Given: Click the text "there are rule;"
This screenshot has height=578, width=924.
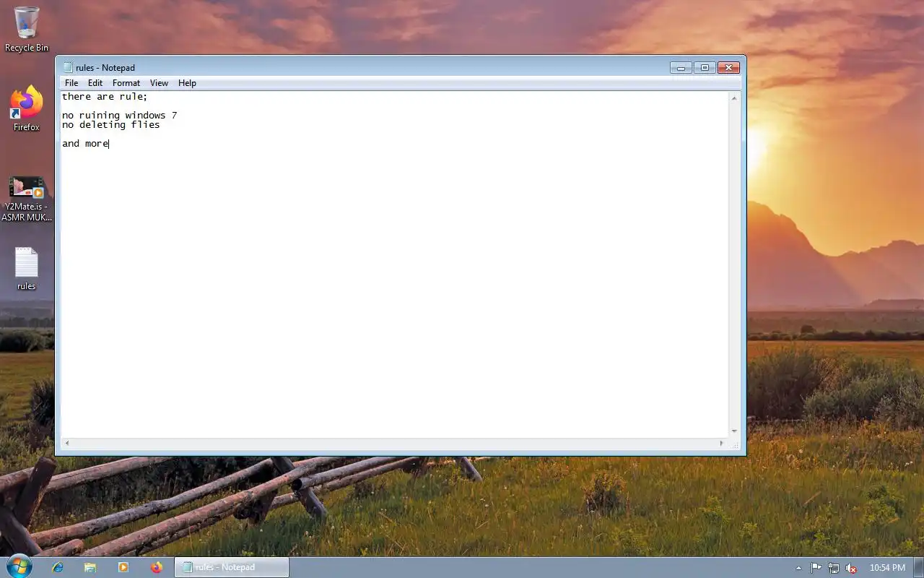Looking at the screenshot, I should click(105, 97).
